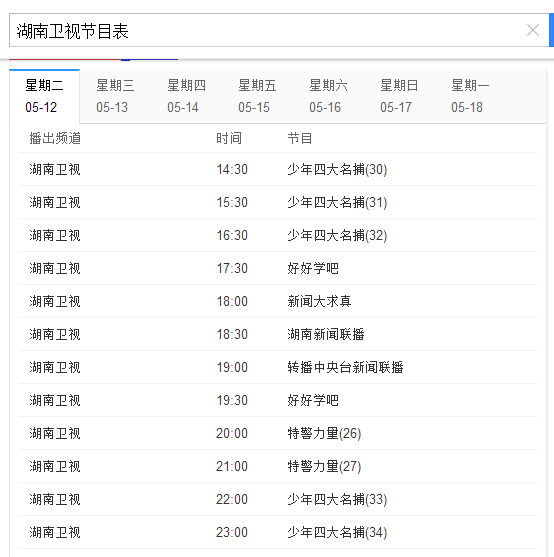This screenshot has width=554, height=557.
Task: Select program 少年四大名捕(34)
Action: tap(337, 533)
